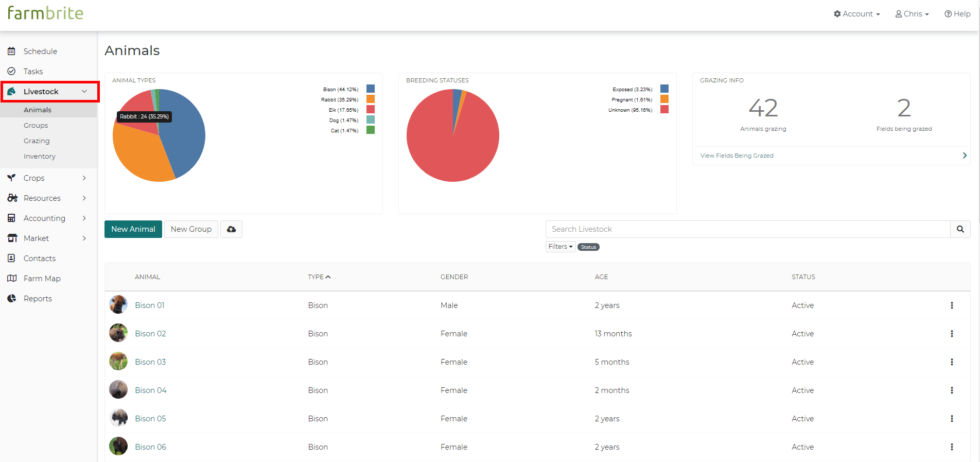
Task: Expand the Resources menu chevron
Action: pos(84,198)
